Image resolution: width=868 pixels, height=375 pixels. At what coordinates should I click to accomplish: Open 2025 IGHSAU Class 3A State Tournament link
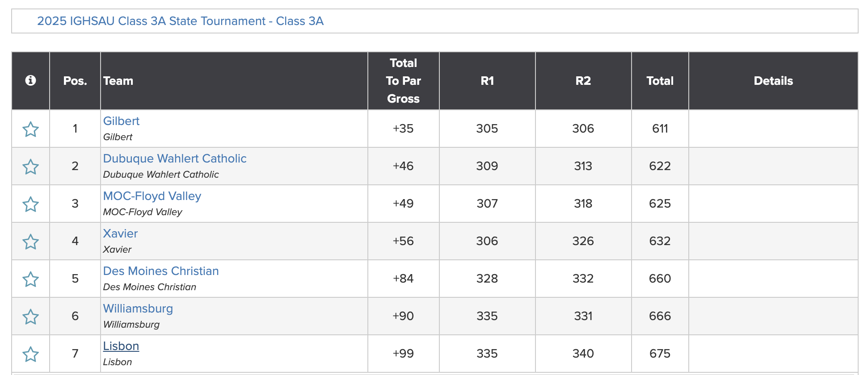(180, 21)
